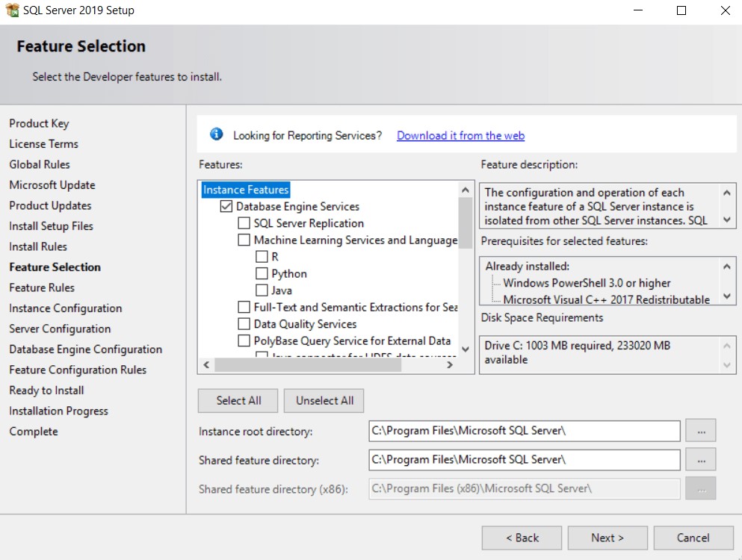Check Machine Learning Services and Language
Image resolution: width=742 pixels, height=560 pixels.
click(244, 240)
